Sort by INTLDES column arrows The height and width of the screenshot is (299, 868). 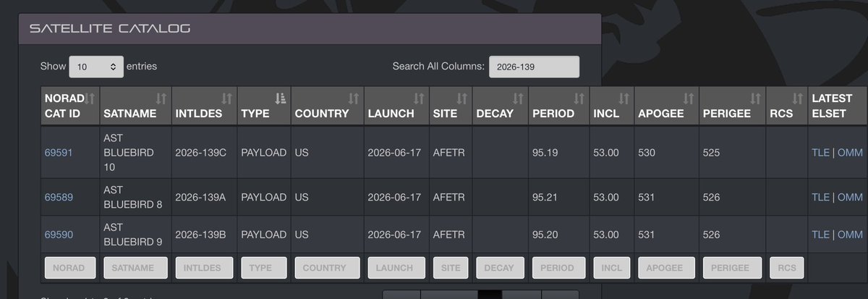point(227,98)
